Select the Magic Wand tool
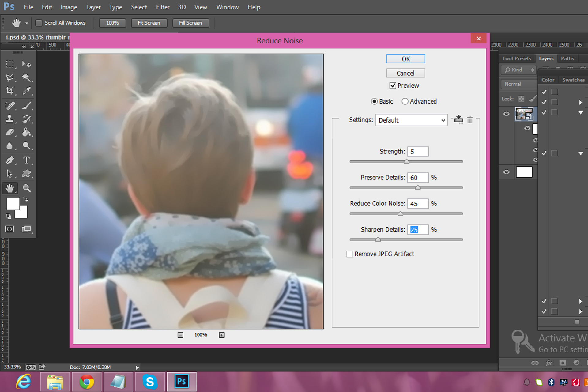The width and height of the screenshot is (588, 392). (27, 77)
